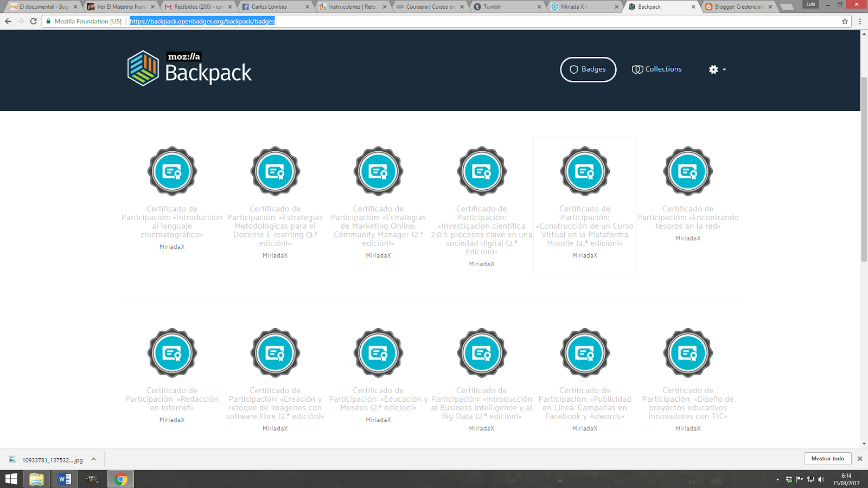Image resolution: width=868 pixels, height=488 pixels.
Task: Open badge icon for «Encontrando tesoros en la red»
Action: pos(688,171)
